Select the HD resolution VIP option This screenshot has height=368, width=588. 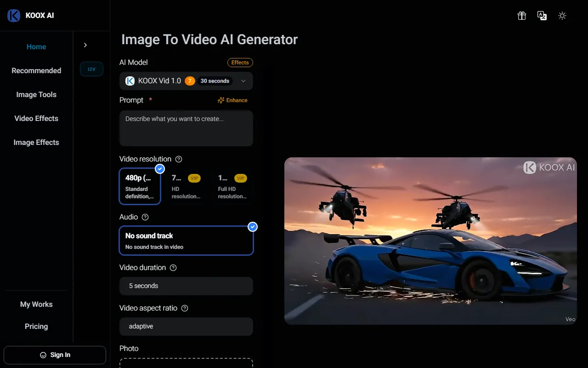186,186
